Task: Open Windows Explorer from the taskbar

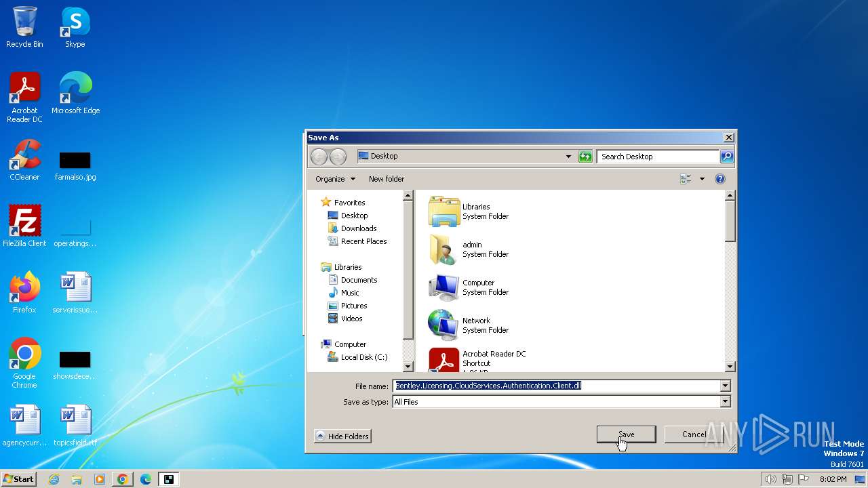Action: 77,479
